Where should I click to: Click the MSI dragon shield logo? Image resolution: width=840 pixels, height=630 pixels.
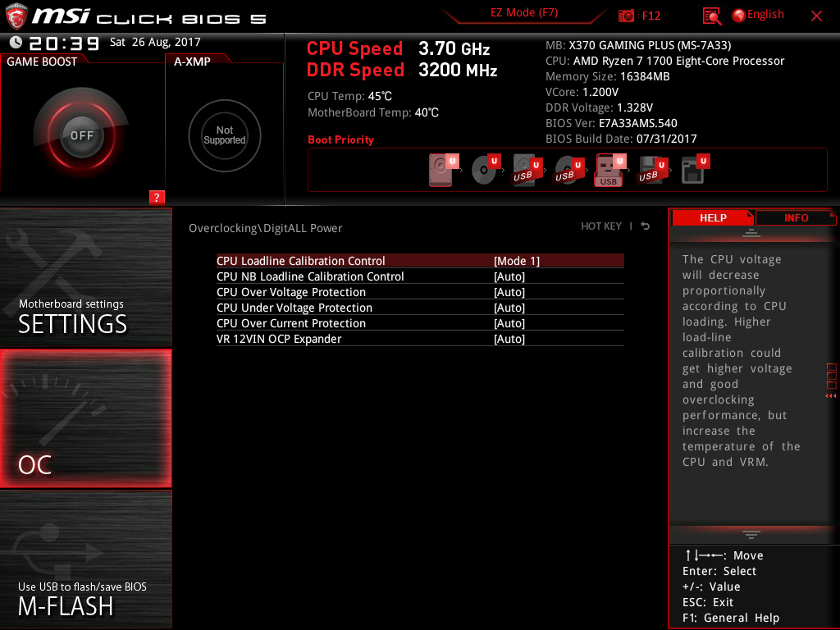pos(16,16)
